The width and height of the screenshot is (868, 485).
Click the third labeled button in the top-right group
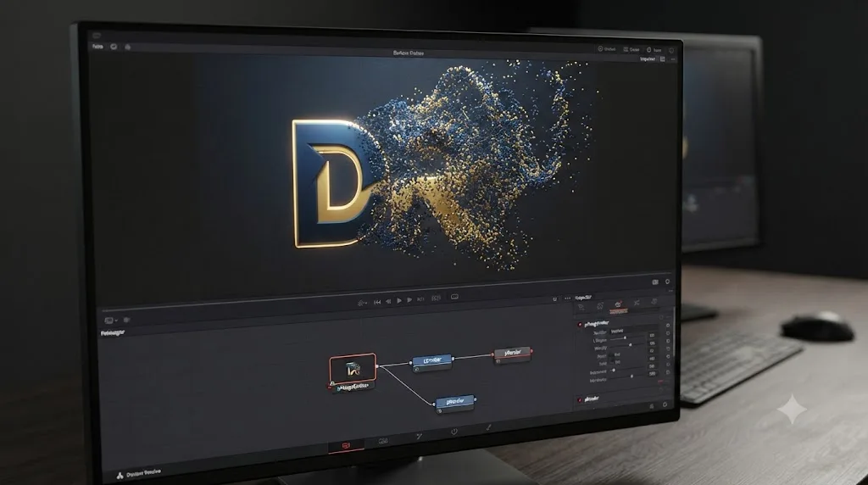pyautogui.click(x=654, y=50)
